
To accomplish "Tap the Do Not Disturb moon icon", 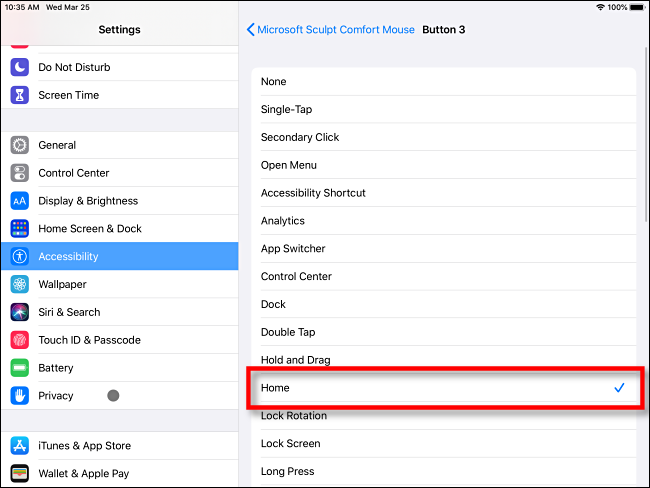I will [x=20, y=67].
